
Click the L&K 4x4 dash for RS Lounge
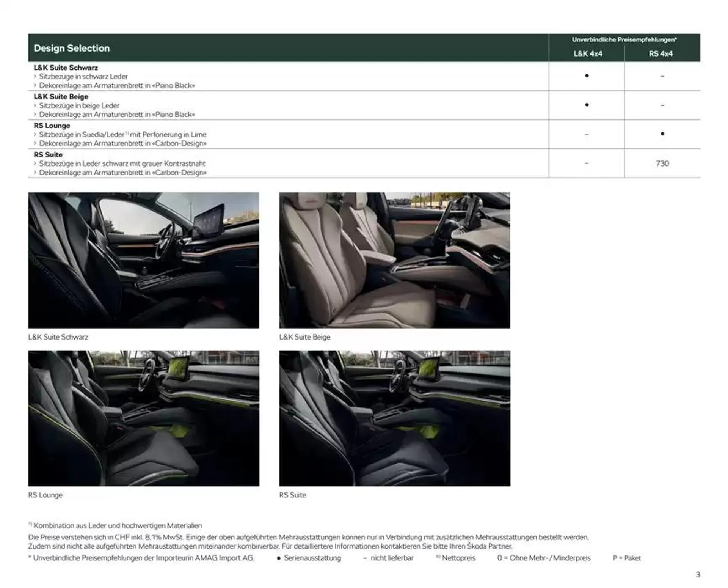click(587, 134)
